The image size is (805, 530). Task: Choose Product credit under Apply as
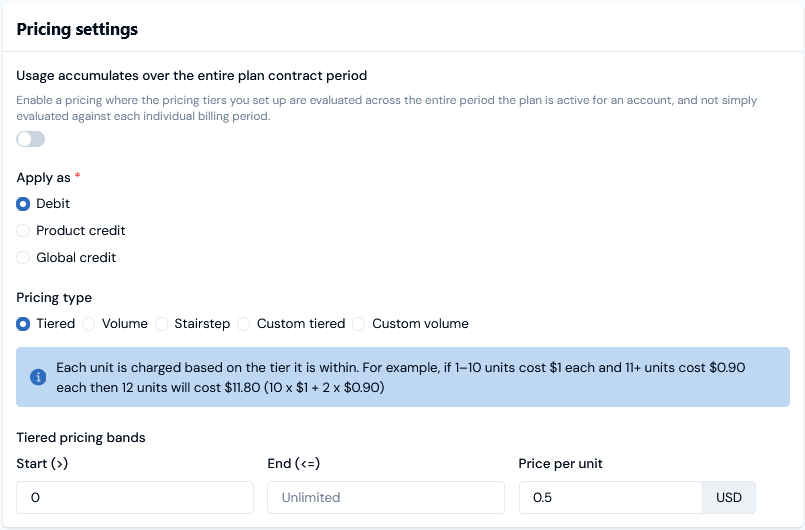[24, 231]
